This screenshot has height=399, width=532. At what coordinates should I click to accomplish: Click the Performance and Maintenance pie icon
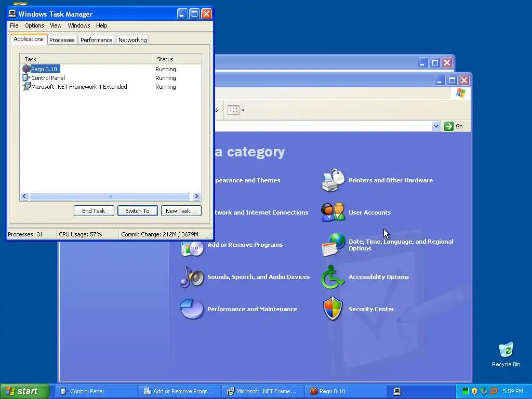[x=192, y=309]
